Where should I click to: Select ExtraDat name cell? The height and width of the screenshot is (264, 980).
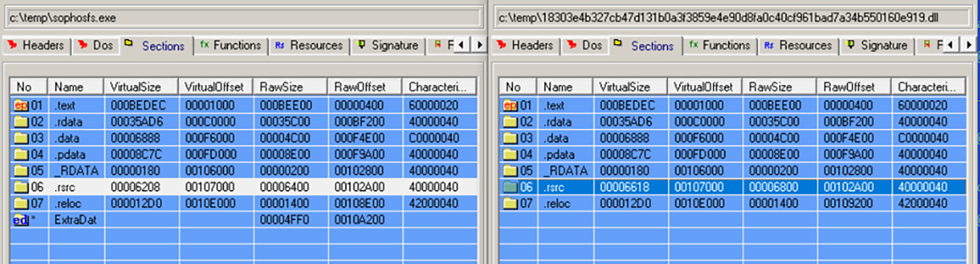pyautogui.click(x=75, y=220)
